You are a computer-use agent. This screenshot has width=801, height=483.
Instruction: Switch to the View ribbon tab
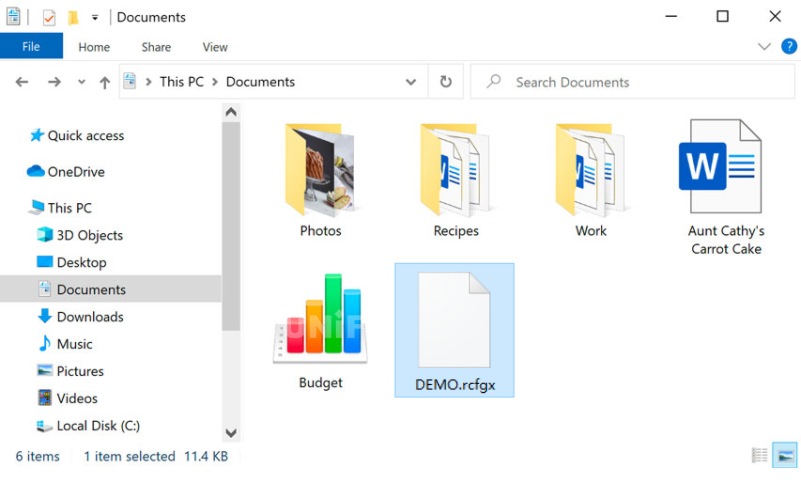click(x=215, y=47)
